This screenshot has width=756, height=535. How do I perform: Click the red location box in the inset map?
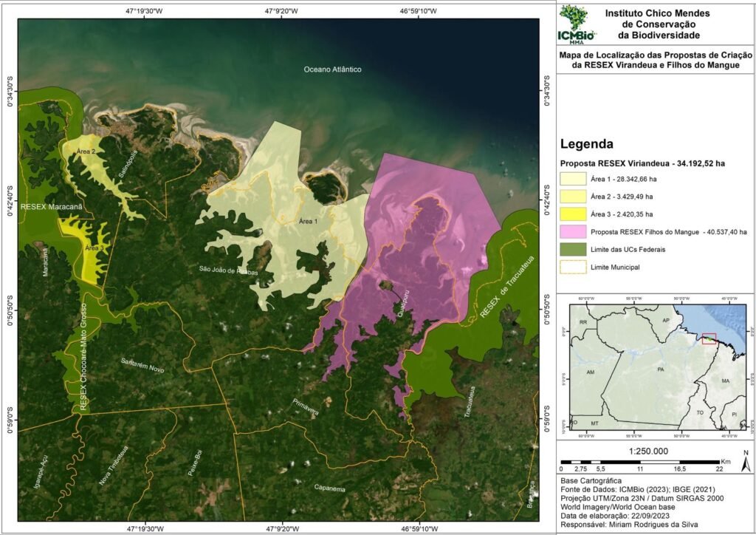[709, 338]
